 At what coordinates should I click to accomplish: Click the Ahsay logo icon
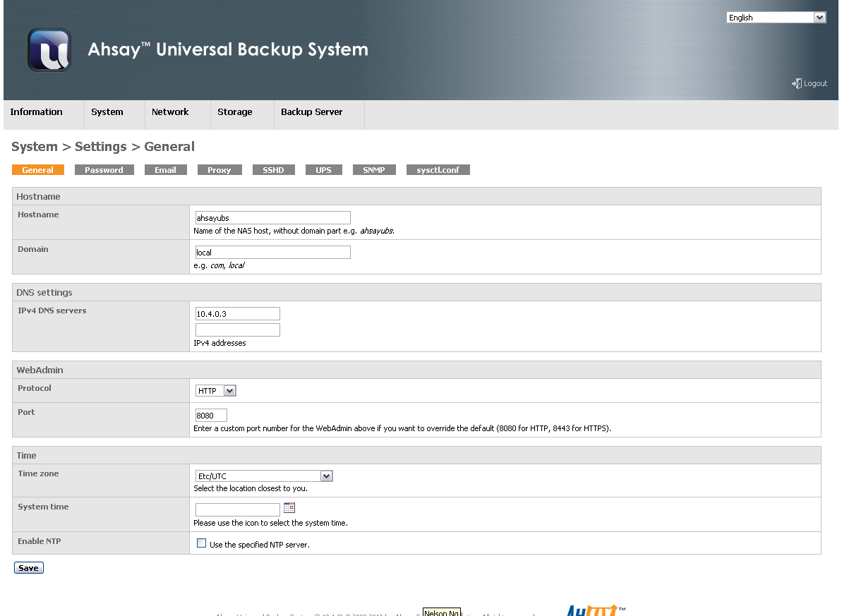click(49, 50)
